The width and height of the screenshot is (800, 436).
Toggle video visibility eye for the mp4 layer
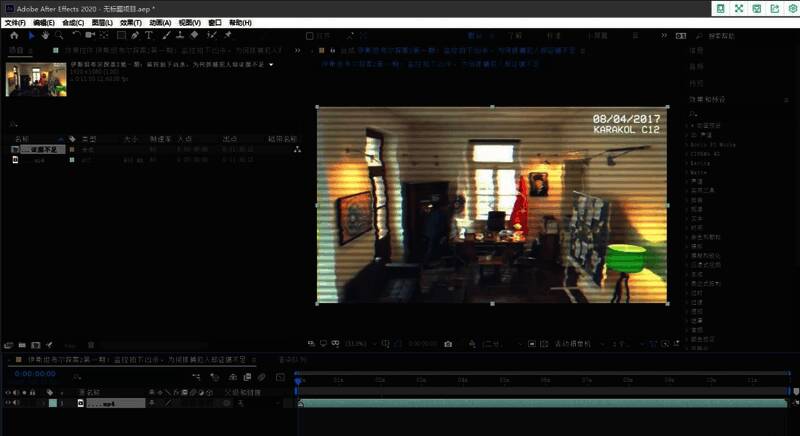click(x=8, y=404)
